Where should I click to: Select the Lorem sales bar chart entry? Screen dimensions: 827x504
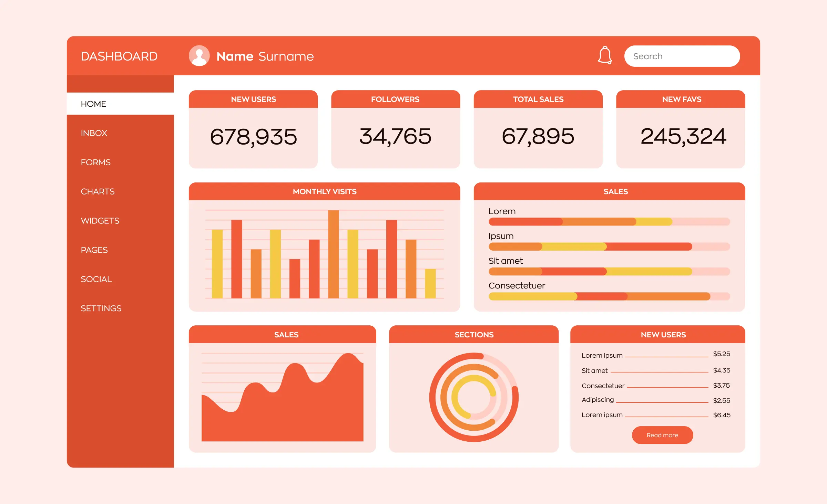[x=611, y=222]
